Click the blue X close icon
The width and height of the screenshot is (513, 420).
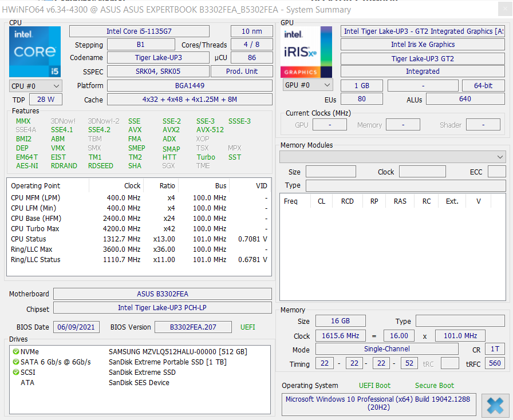pyautogui.click(x=494, y=406)
